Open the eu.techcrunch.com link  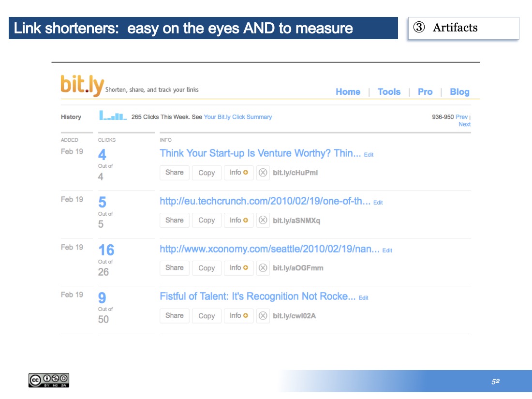265,201
